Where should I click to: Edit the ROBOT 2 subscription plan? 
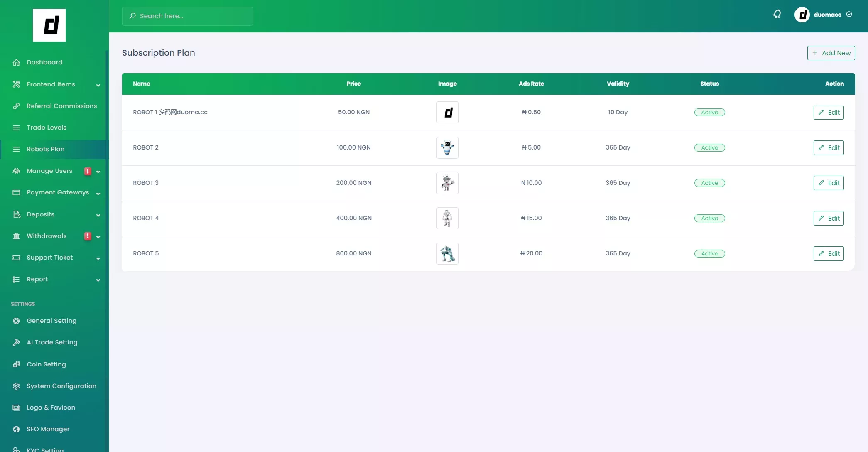point(828,147)
